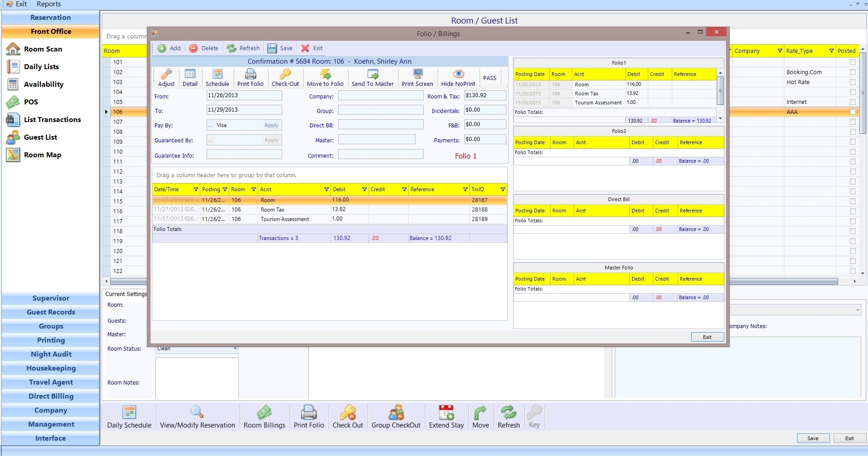
Task: Click Apply next to Visa payment
Action: pos(271,125)
